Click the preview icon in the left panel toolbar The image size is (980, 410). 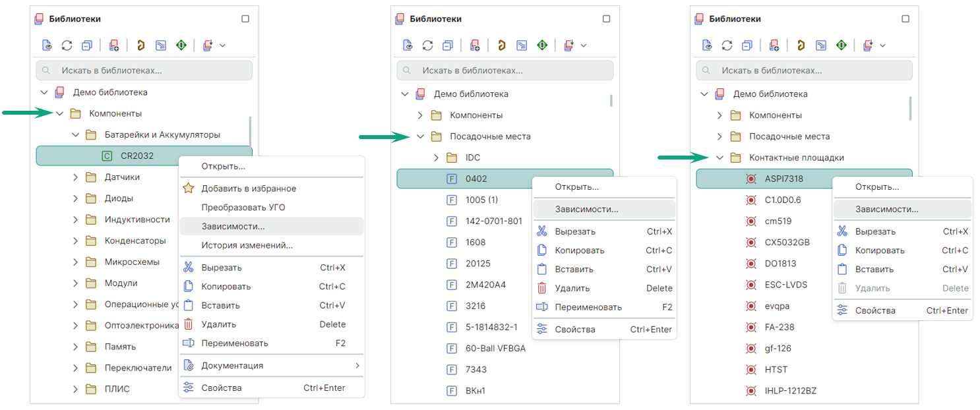47,45
